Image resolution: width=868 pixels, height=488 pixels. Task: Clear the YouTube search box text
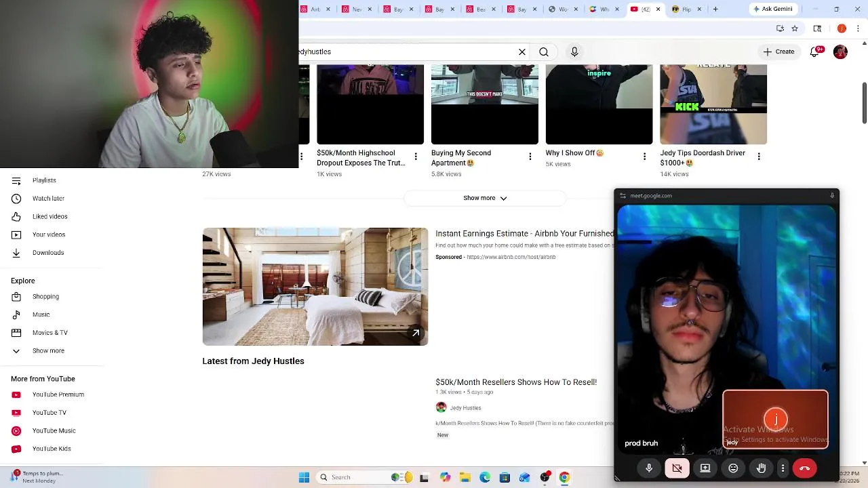point(522,52)
